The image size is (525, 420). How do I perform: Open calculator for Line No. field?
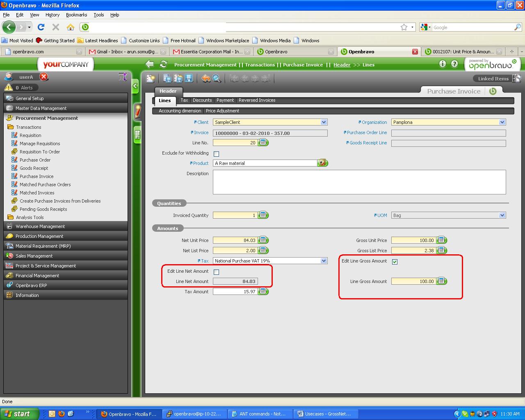click(263, 143)
